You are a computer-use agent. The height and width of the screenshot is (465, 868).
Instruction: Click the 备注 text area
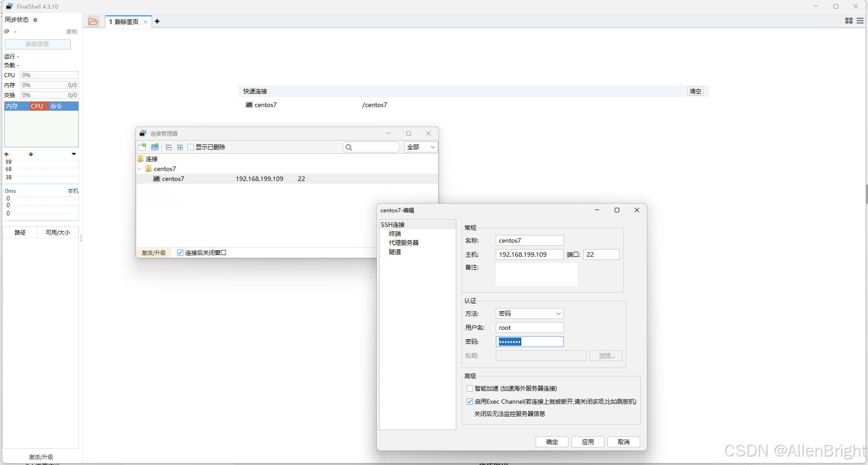[536, 274]
